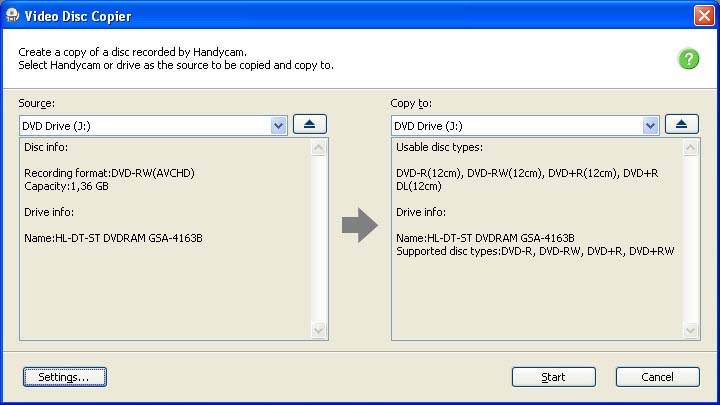Image resolution: width=720 pixels, height=405 pixels.
Task: Expand the Source drive dropdown
Action: point(279,126)
